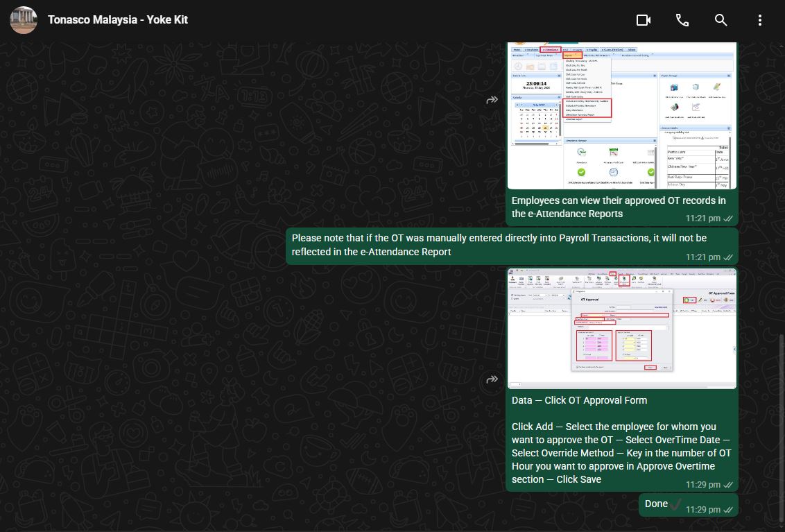Open the e-Attendance Reports screenshot image
The height and width of the screenshot is (532, 785).
[x=622, y=116]
